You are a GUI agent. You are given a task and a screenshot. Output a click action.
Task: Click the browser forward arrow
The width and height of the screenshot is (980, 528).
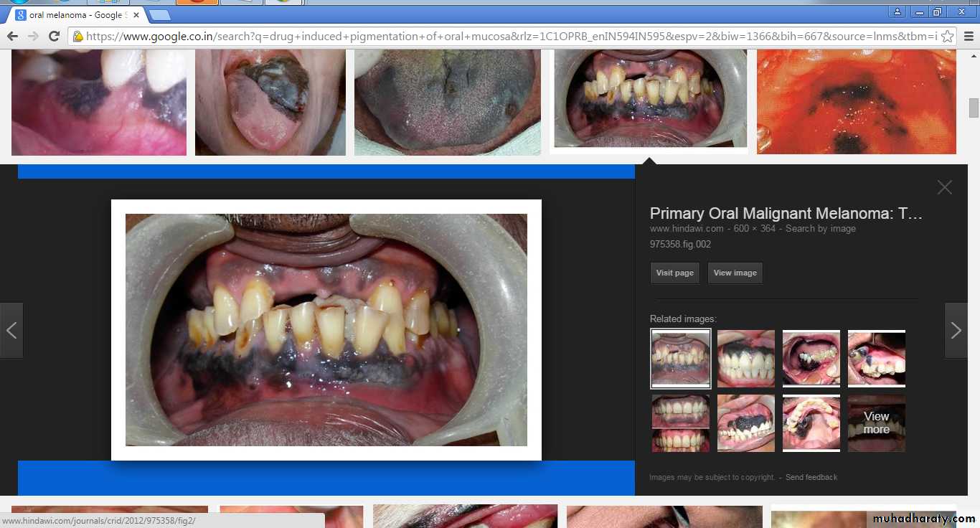coord(33,36)
